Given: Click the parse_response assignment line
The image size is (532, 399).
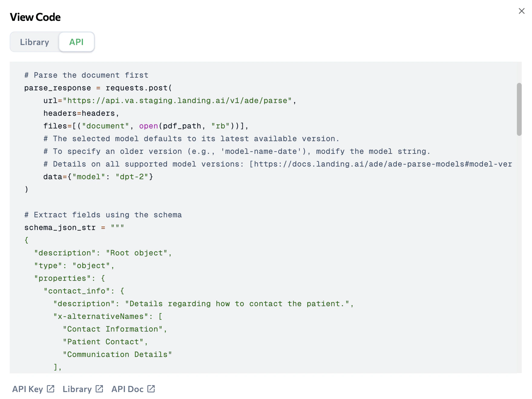Looking at the screenshot, I should pos(98,88).
